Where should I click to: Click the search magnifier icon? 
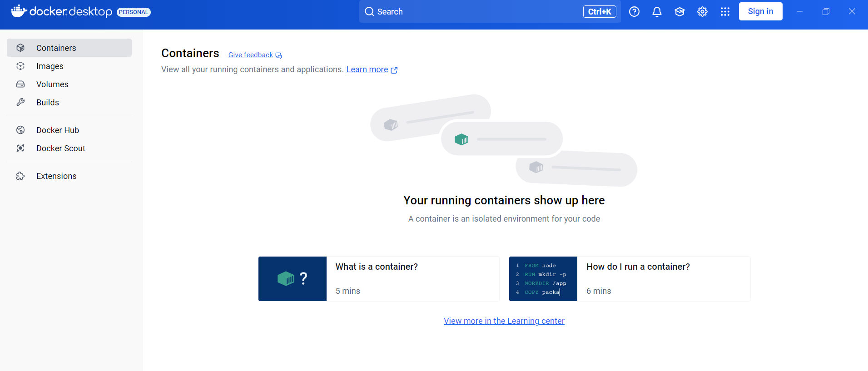point(369,11)
